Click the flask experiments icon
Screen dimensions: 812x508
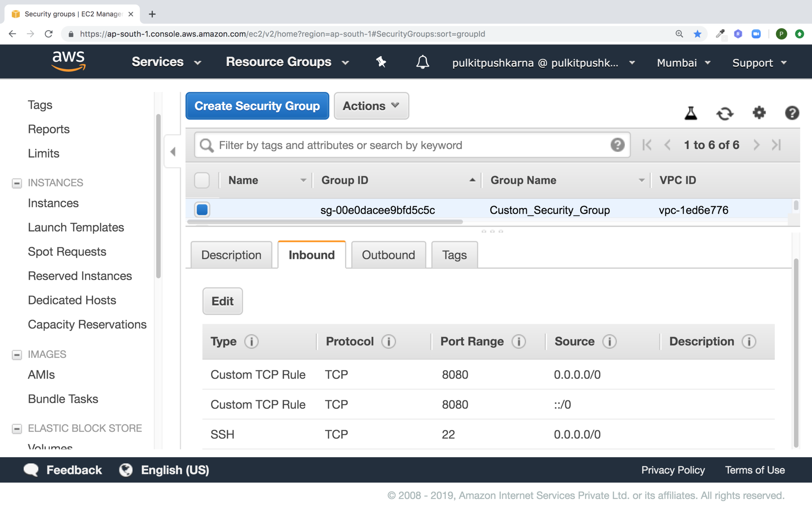[691, 113]
